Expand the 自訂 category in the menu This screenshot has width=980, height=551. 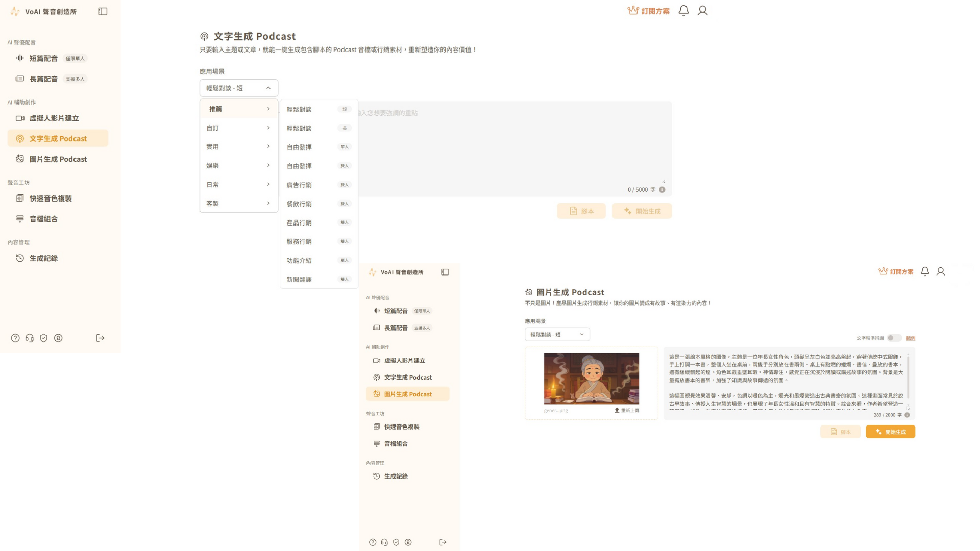pyautogui.click(x=238, y=128)
